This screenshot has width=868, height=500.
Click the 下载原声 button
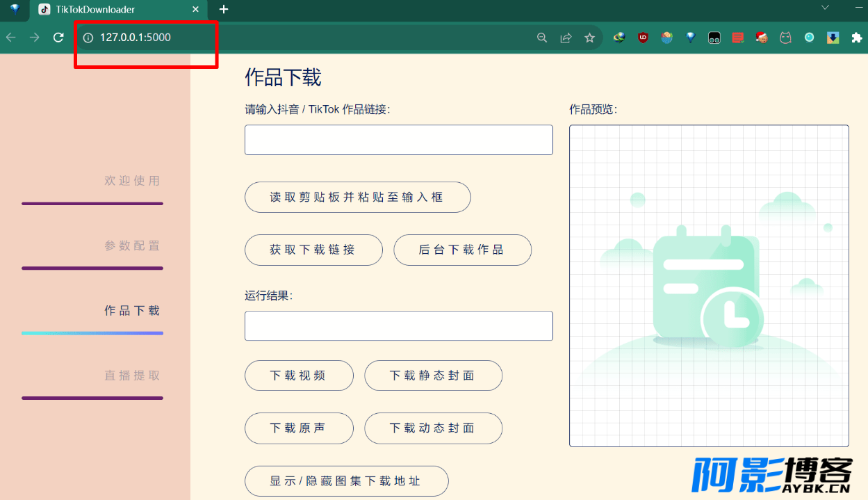(299, 428)
